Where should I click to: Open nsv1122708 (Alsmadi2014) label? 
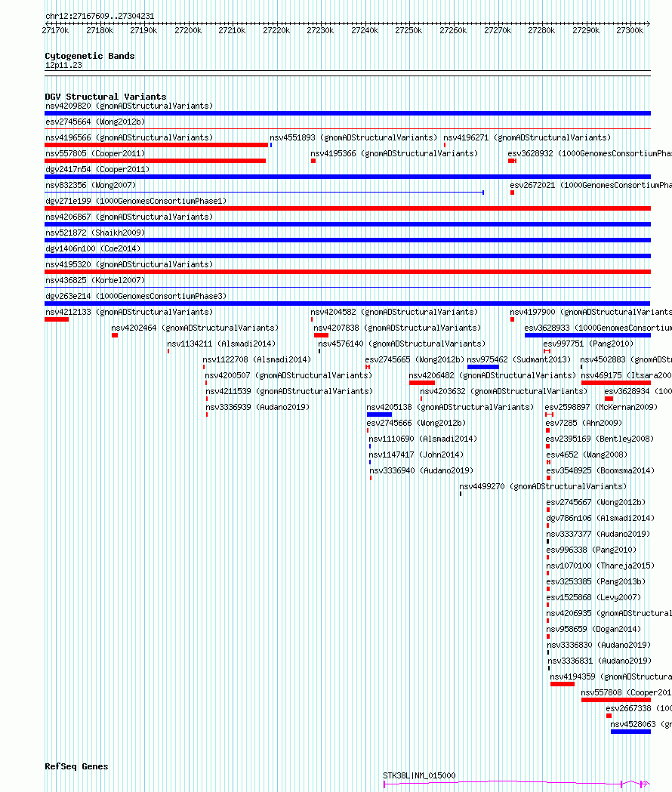[x=257, y=359]
